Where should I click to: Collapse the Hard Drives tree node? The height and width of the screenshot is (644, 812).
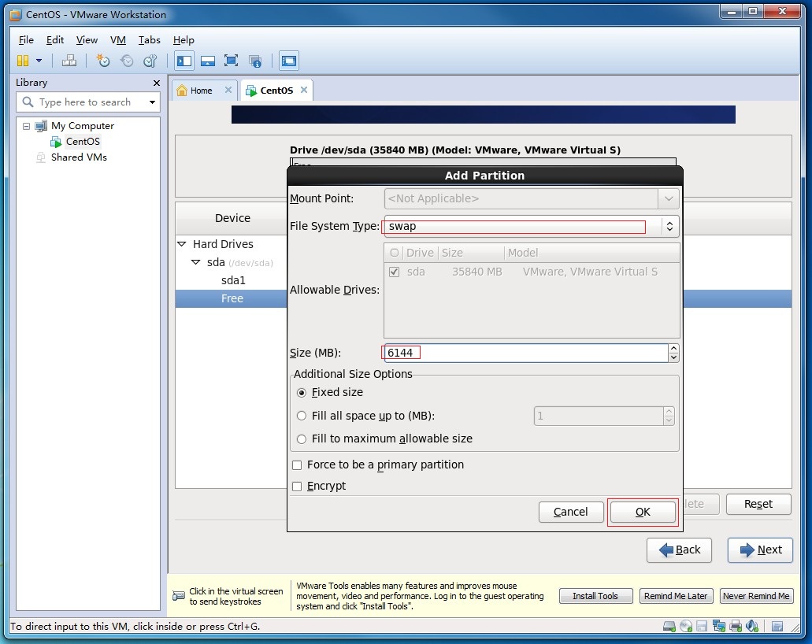(182, 244)
